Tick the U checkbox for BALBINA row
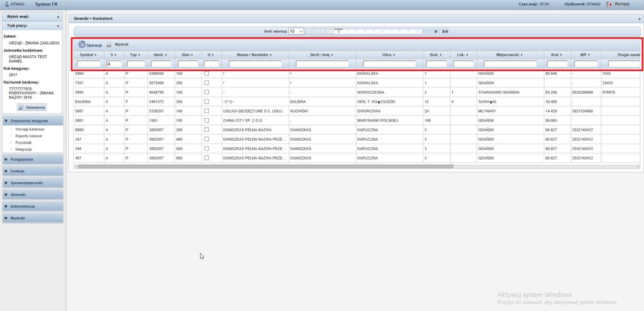 206,102
